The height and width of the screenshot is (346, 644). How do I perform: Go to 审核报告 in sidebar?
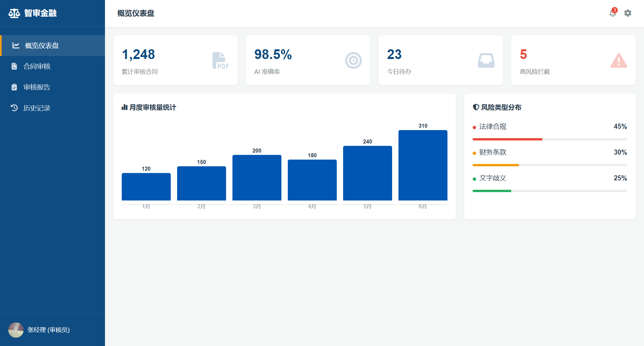37,87
